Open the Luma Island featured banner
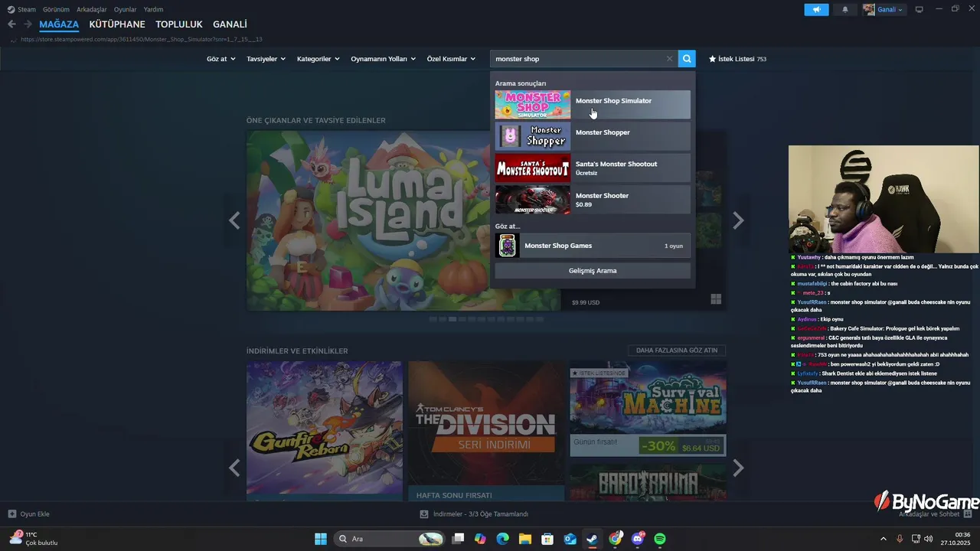The height and width of the screenshot is (551, 980). click(x=403, y=220)
